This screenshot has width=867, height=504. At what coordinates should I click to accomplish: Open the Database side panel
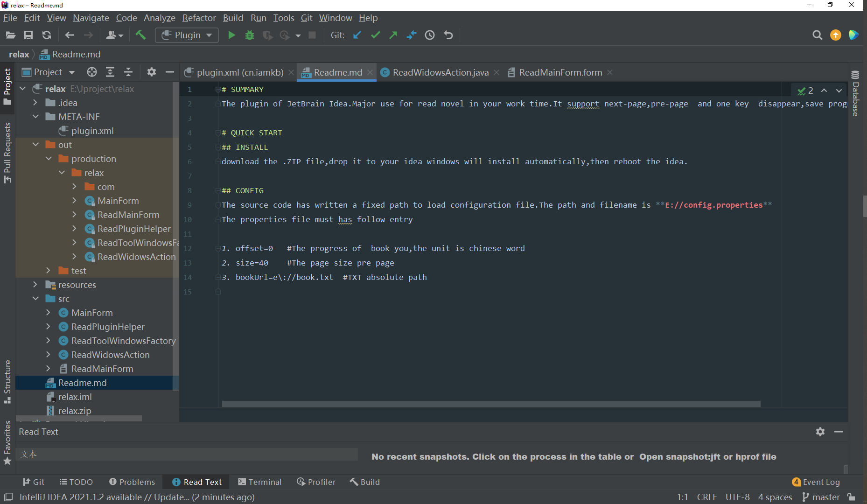click(855, 93)
